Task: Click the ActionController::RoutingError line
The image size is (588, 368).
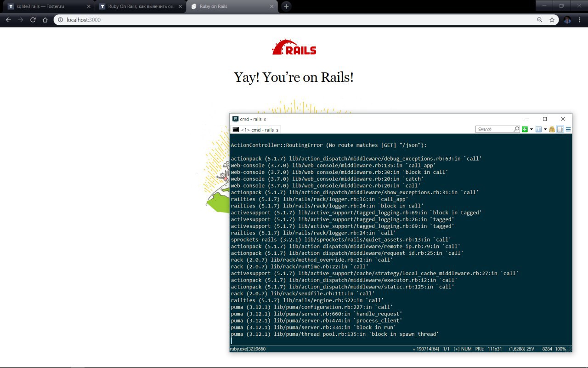Action: (329, 145)
